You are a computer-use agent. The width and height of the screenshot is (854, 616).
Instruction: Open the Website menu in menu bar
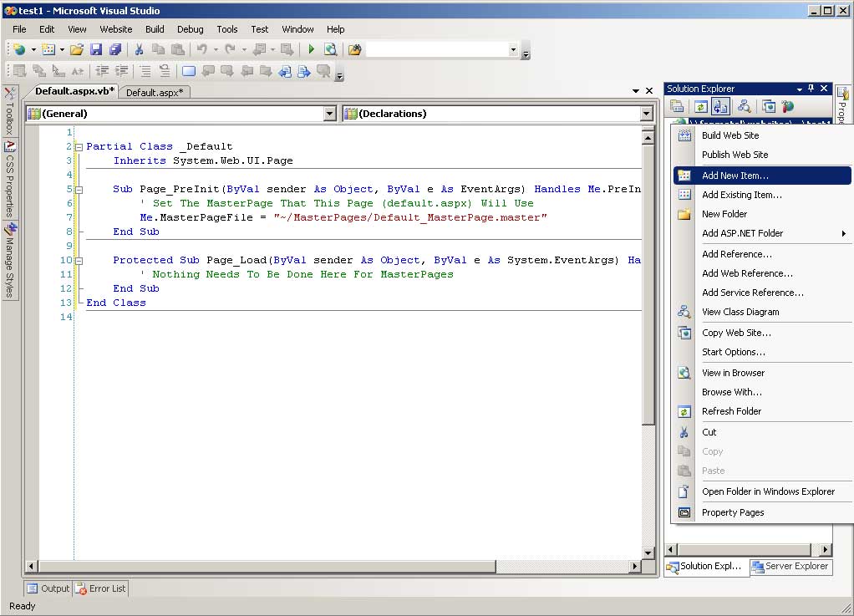pyautogui.click(x=115, y=29)
